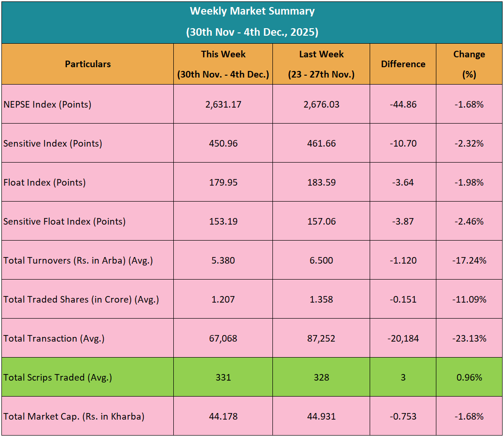This screenshot has height=437, width=504.
Task: Click the Total Traded Shares value 1.207
Action: 223,299
